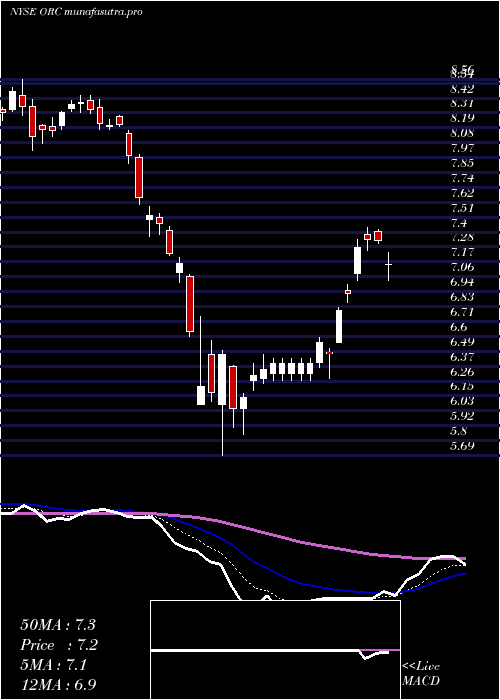Viewport: 500px width, 700px height.
Task: Click the 8.08 price axis label
Action: click(x=462, y=133)
